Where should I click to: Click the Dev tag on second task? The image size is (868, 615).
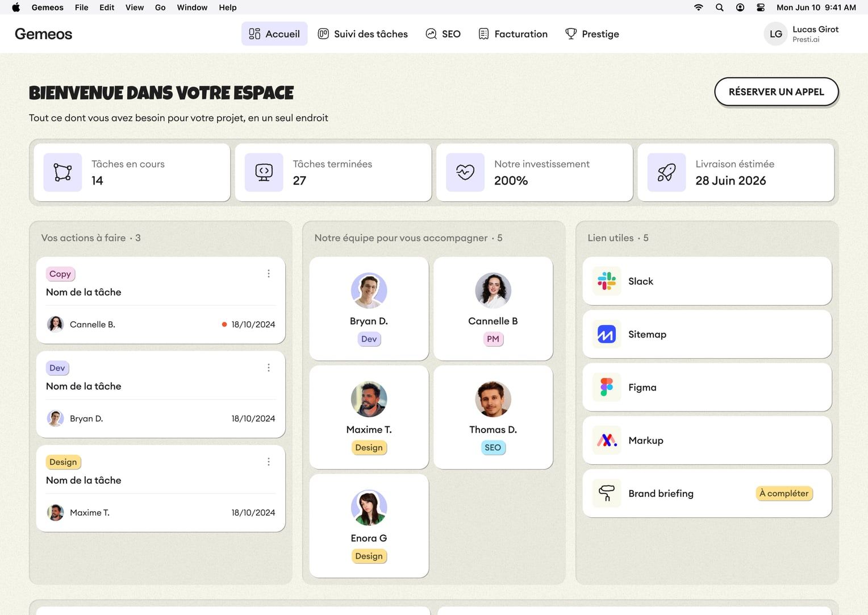tap(57, 368)
